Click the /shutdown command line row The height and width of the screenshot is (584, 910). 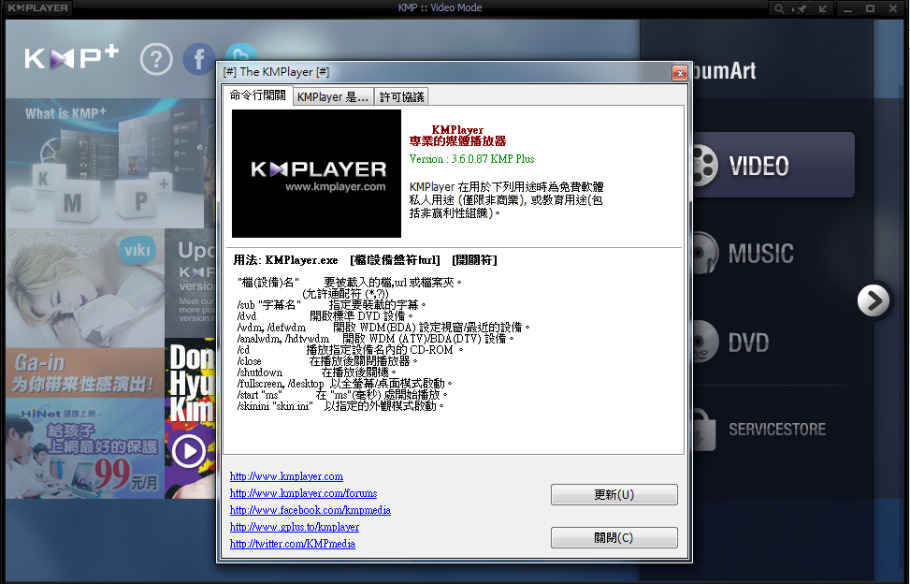pyautogui.click(x=316, y=372)
